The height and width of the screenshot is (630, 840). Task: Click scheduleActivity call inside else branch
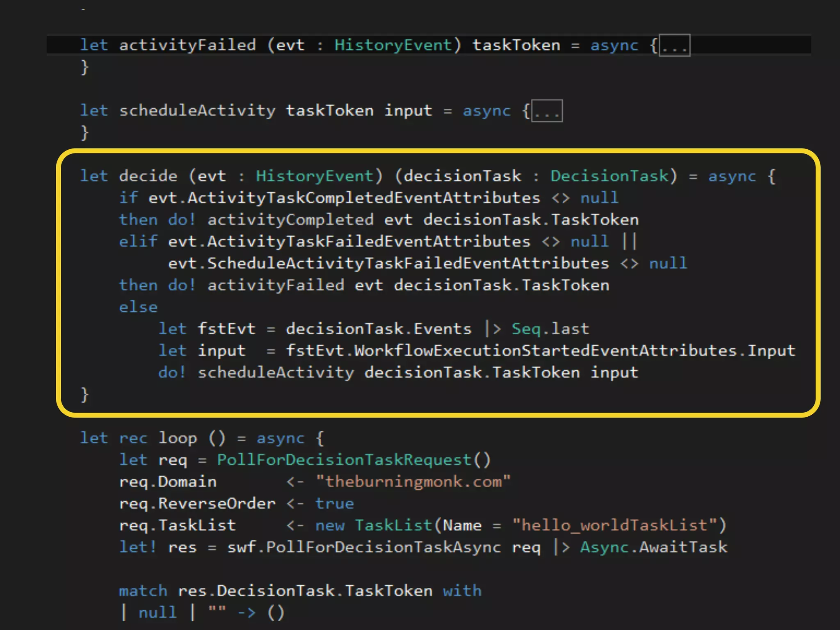(x=276, y=372)
